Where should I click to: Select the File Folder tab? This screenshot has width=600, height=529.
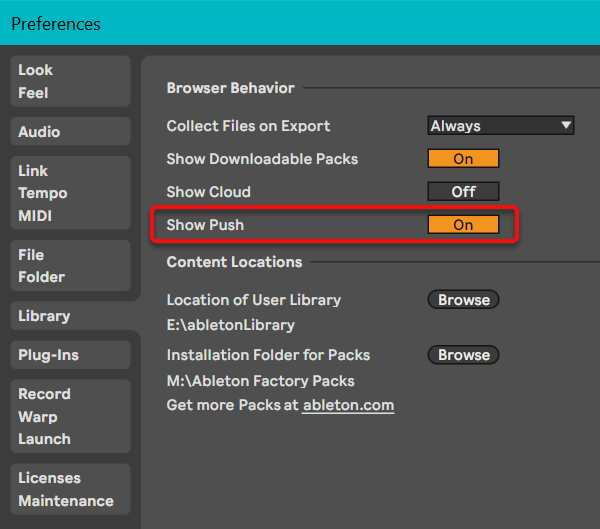pyautogui.click(x=70, y=265)
